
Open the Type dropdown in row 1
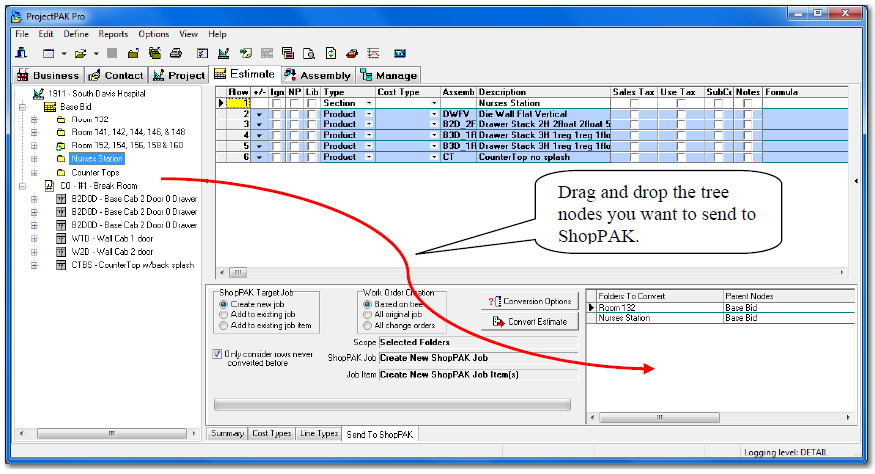pos(369,103)
